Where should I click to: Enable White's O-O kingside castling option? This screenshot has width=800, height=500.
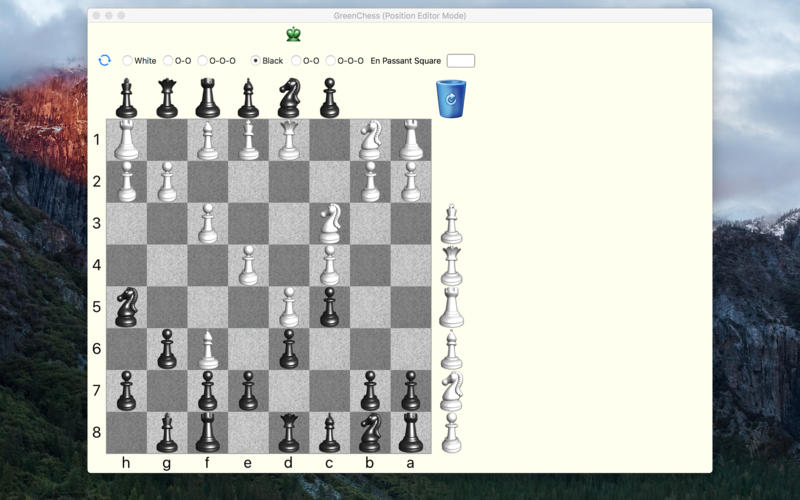[x=168, y=61]
